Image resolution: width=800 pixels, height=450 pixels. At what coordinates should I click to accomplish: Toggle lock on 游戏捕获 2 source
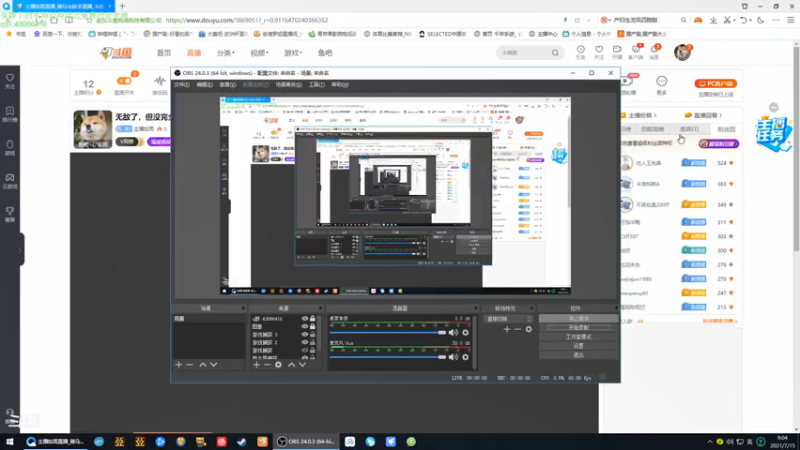pyautogui.click(x=313, y=342)
